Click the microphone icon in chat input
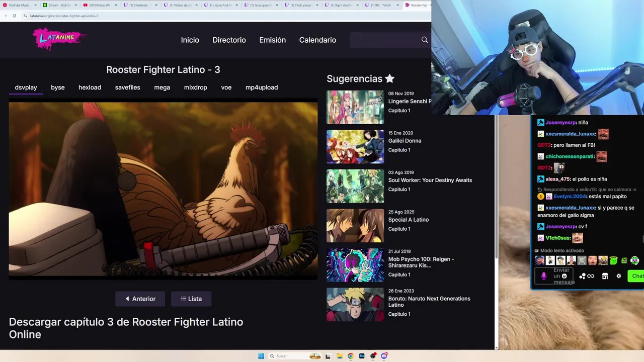 [543, 276]
